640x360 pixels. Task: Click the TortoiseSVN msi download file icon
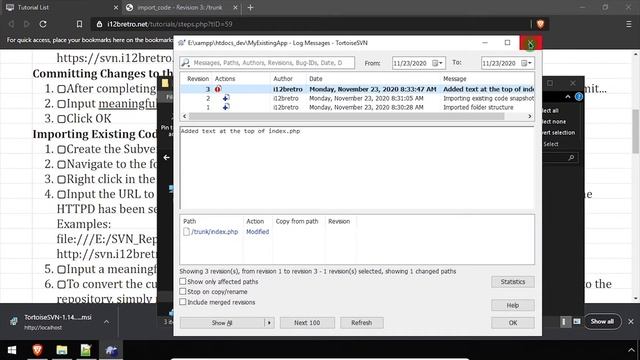pyautogui.click(x=14, y=322)
